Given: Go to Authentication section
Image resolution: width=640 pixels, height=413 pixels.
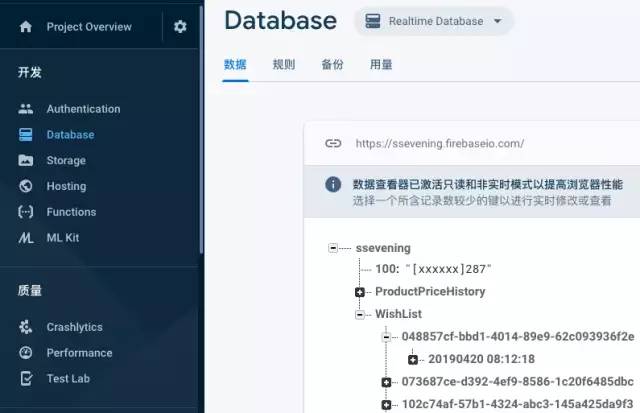Looking at the screenshot, I should [x=83, y=109].
